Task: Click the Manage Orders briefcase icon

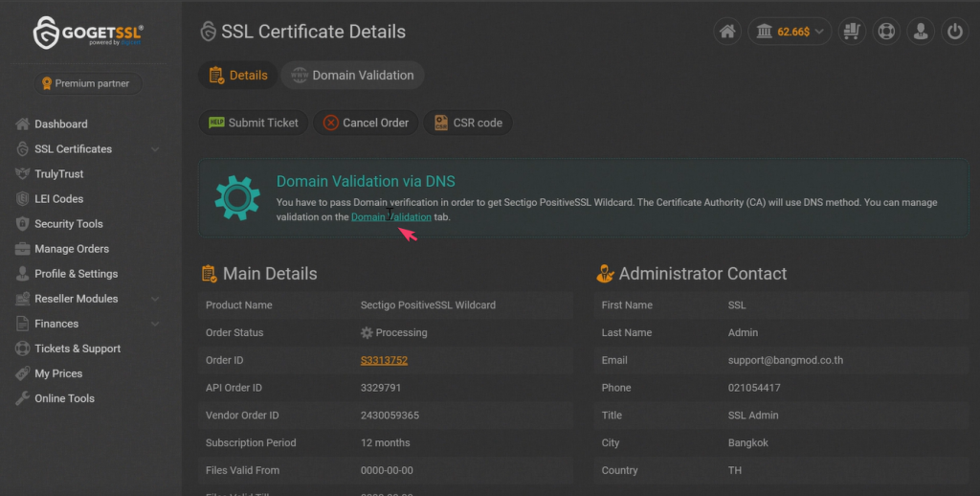Action: click(23, 249)
